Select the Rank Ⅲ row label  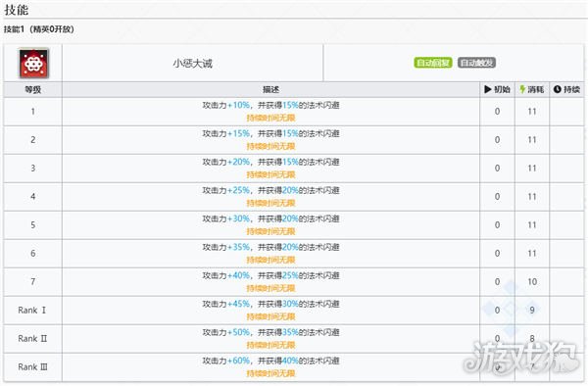pyautogui.click(x=32, y=366)
